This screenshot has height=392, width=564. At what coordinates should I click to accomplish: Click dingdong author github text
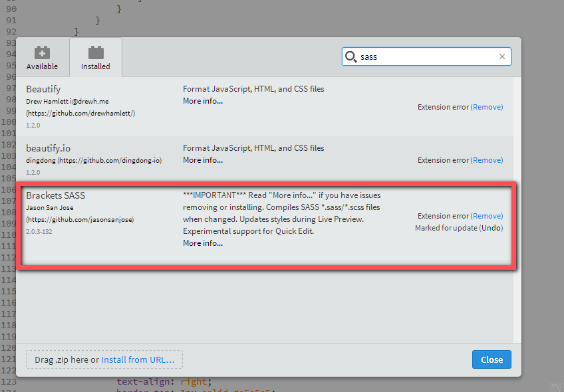(94, 161)
